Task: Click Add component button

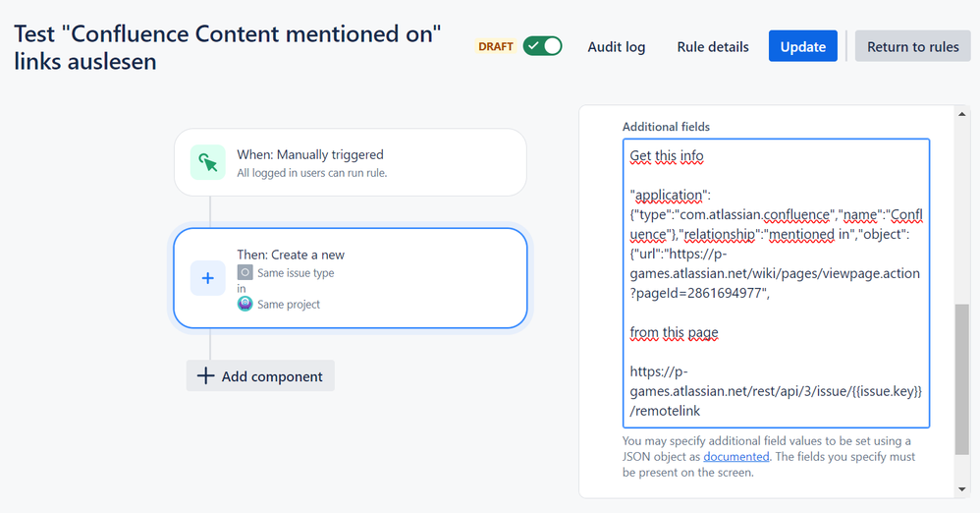Action: (260, 376)
